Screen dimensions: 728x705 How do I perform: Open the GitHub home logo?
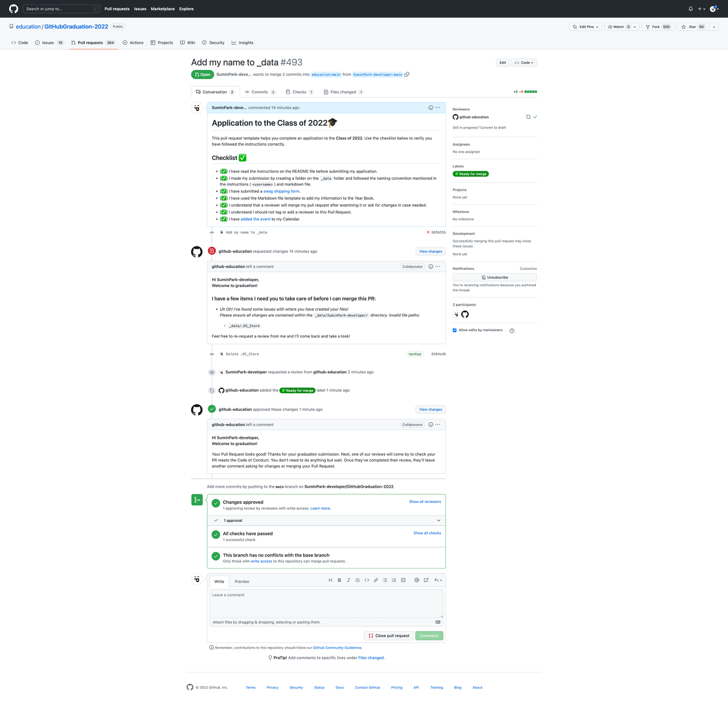(14, 9)
